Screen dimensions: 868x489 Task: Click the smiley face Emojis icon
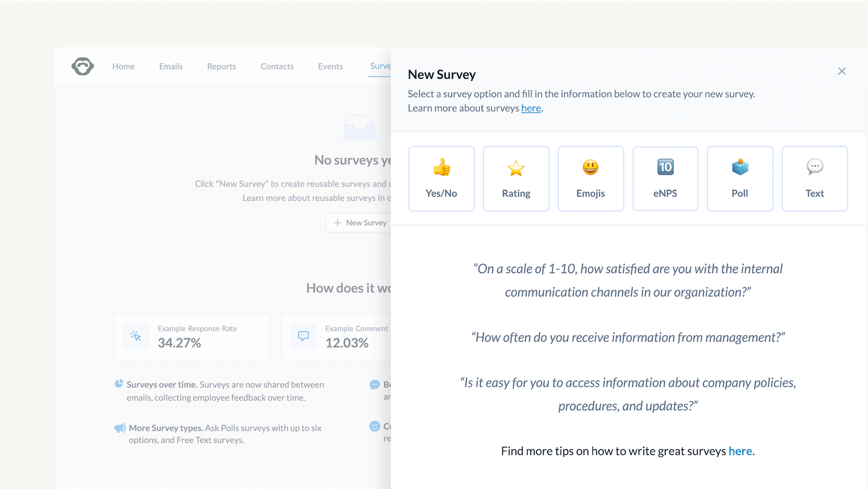pyautogui.click(x=591, y=167)
